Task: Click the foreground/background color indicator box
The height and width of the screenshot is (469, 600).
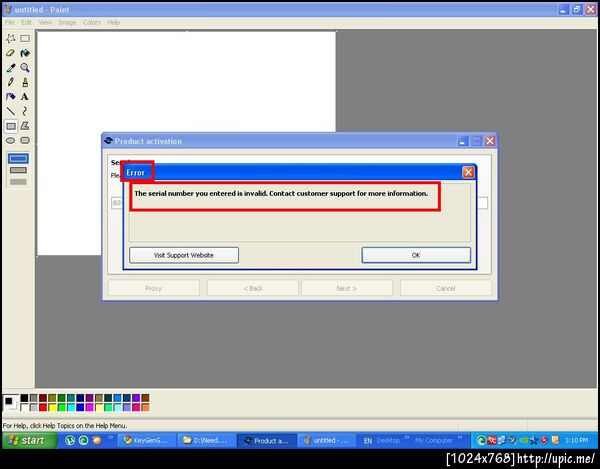Action: [x=10, y=403]
